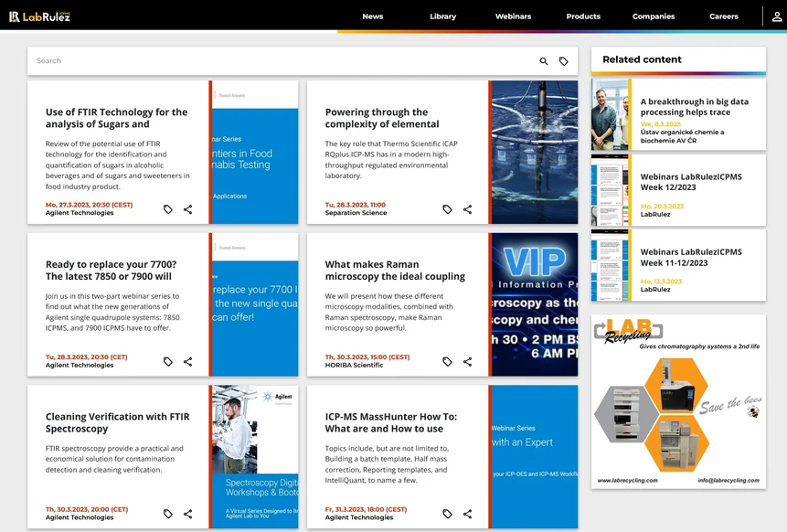Viewport: 787px width, 532px height.
Task: Click 'Tu, 28.3.2023, 11:00' date
Action: coord(356,205)
